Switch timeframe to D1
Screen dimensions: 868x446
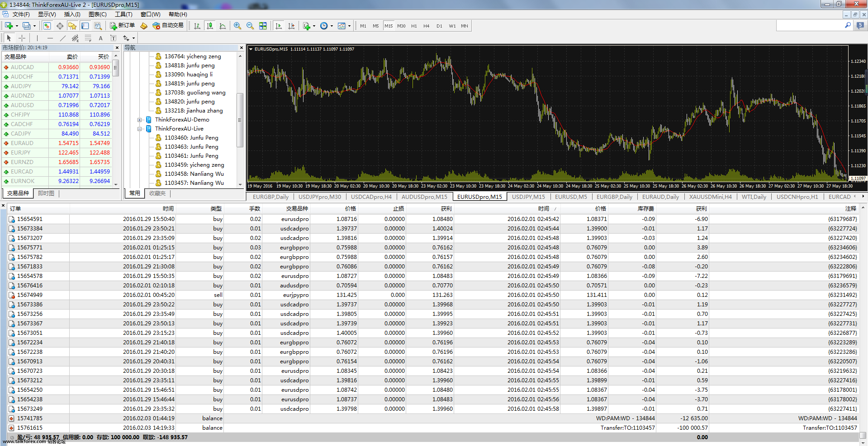pyautogui.click(x=439, y=26)
